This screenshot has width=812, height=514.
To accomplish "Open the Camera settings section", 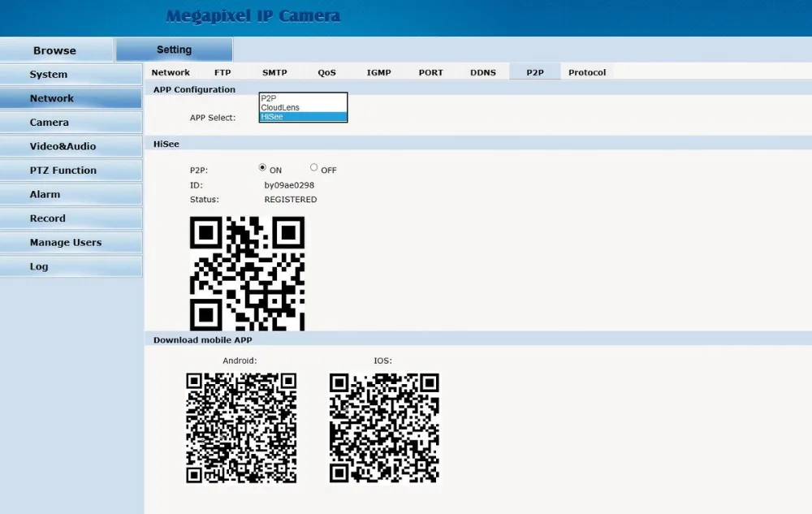I will (x=71, y=122).
